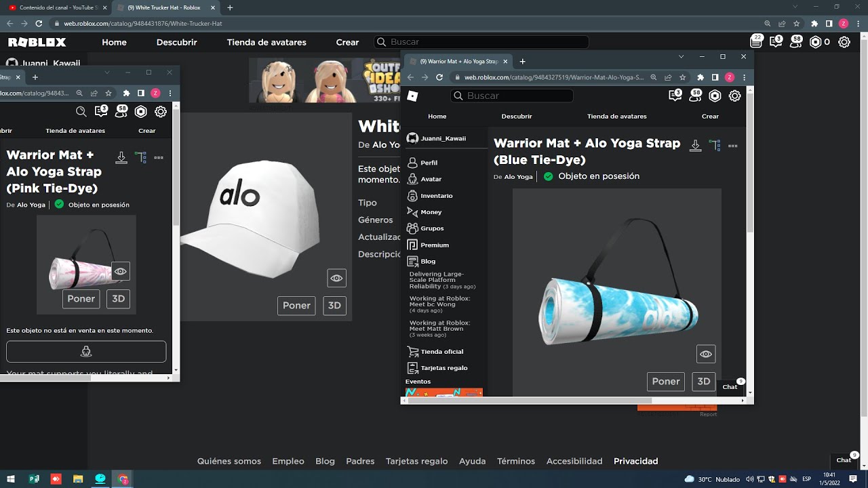This screenshot has width=868, height=488.
Task: Click Tienda de avatares in main background navbar
Action: [267, 42]
